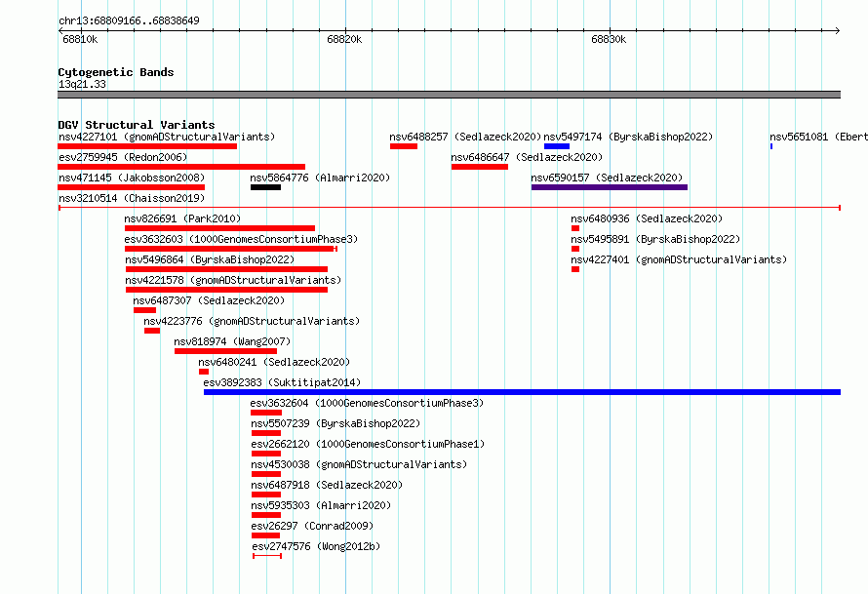Click the red bar under esv26297
The image size is (868, 594).
click(x=265, y=535)
